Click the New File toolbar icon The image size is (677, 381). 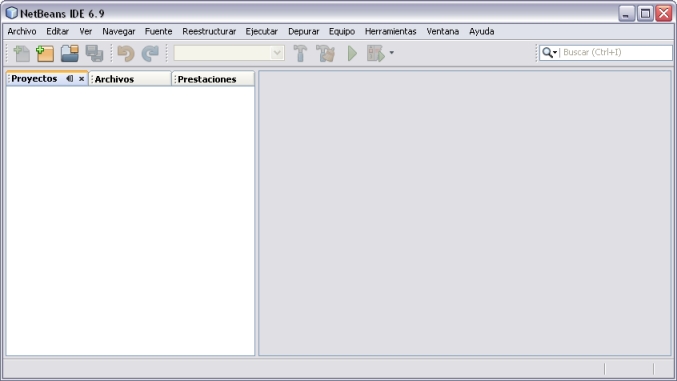[22, 54]
